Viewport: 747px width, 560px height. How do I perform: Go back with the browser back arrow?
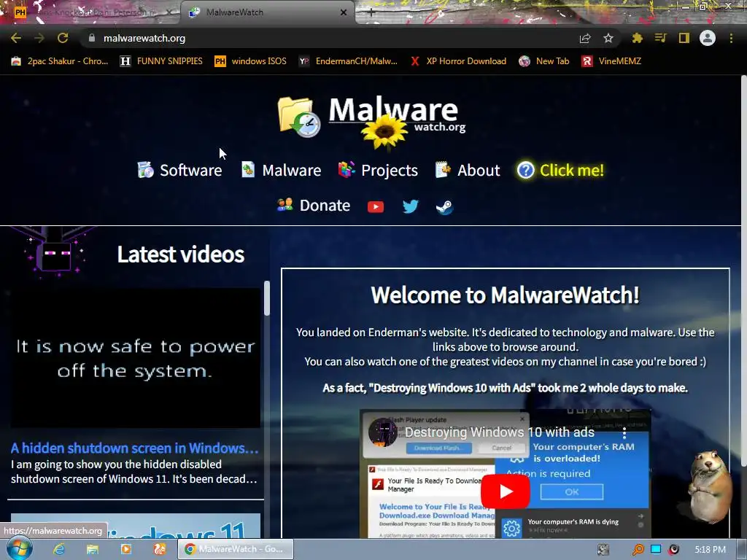(16, 38)
